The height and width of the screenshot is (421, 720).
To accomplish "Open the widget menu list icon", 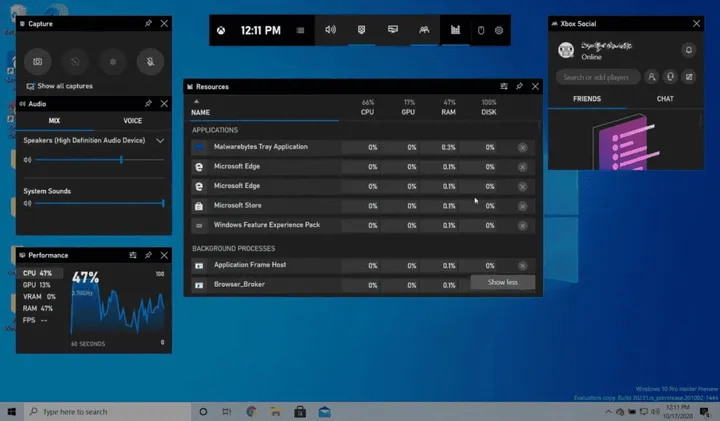I will click(301, 31).
